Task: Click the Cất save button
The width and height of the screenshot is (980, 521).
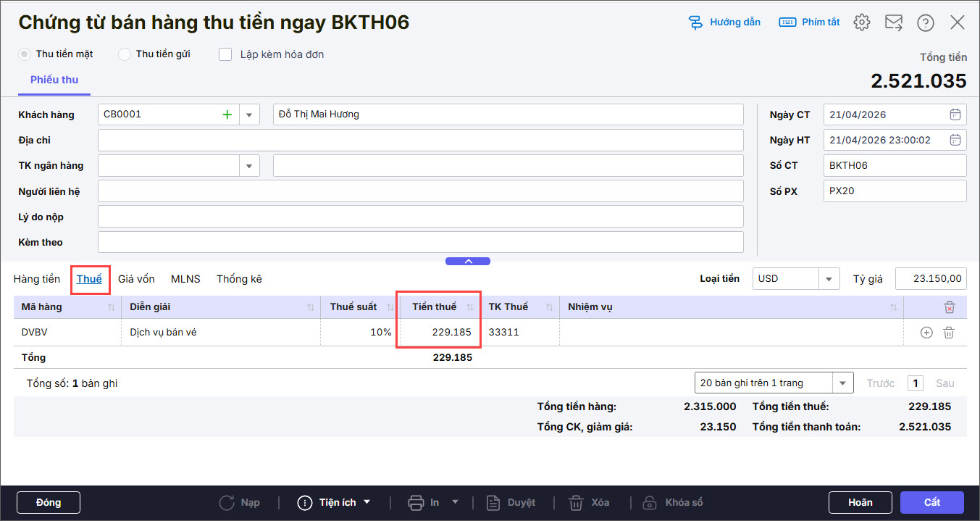Action: pyautogui.click(x=931, y=502)
